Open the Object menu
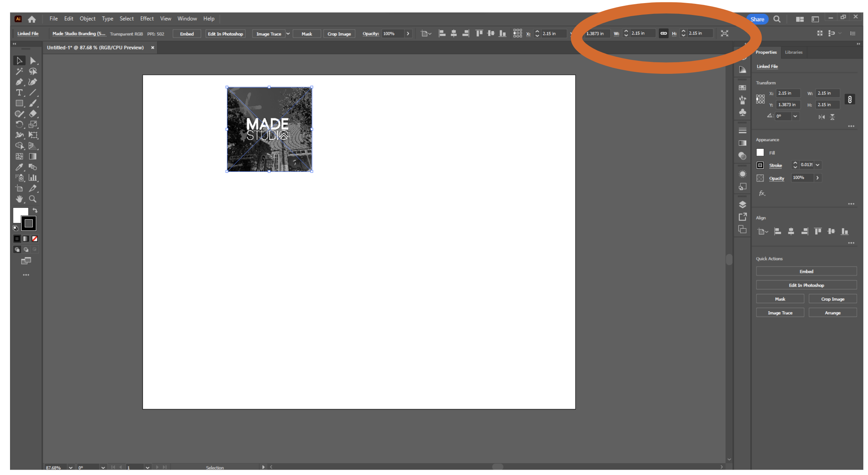 pyautogui.click(x=87, y=18)
